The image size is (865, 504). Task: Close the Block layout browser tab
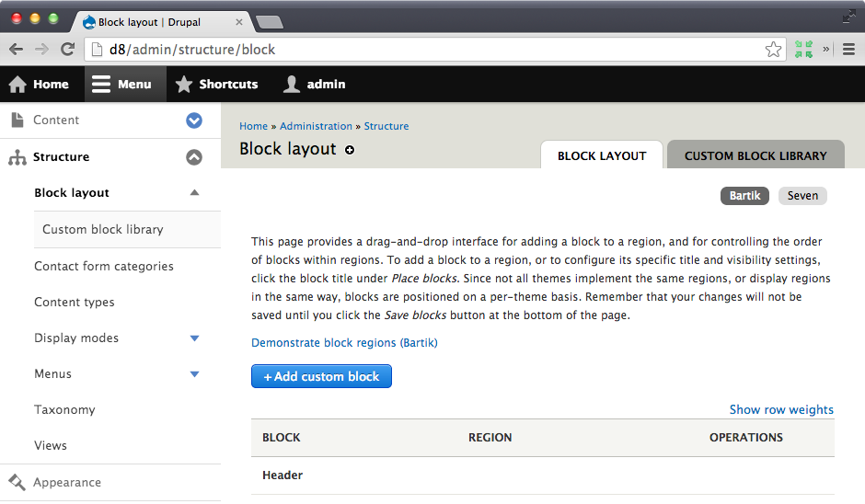coord(239,22)
